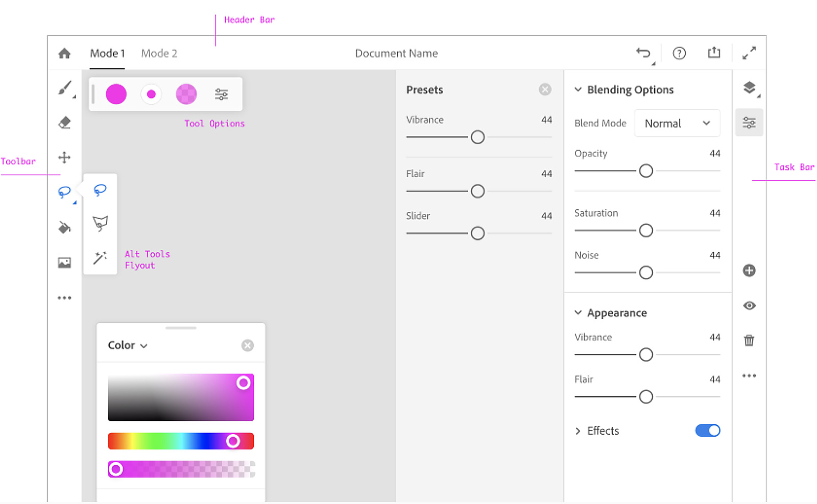
Task: Switch to Mode 1 tab
Action: click(x=107, y=53)
